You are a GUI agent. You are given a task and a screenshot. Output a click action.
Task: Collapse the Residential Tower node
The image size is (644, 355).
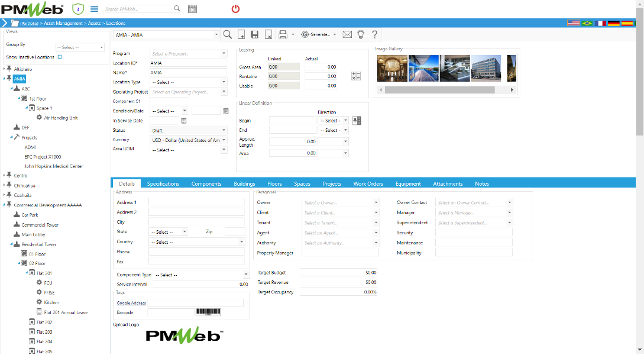pyautogui.click(x=11, y=244)
